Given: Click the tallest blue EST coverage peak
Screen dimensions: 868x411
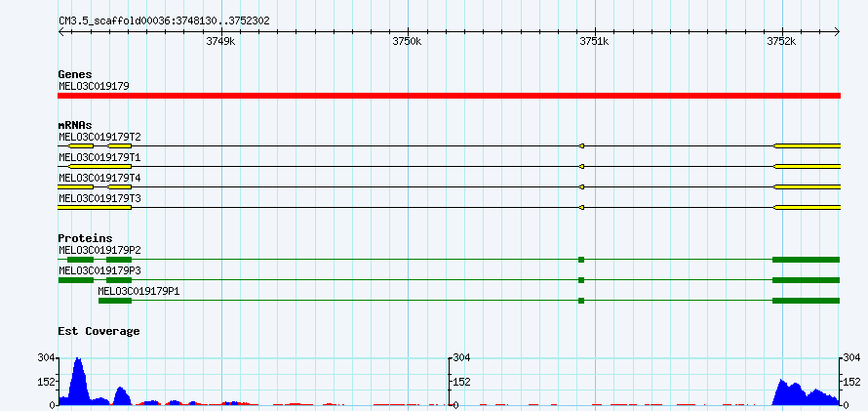Looking at the screenshot, I should tap(78, 380).
